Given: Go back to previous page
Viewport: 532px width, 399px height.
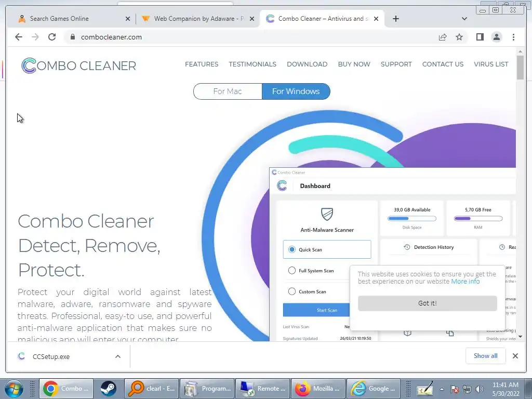Looking at the screenshot, I should click(19, 37).
